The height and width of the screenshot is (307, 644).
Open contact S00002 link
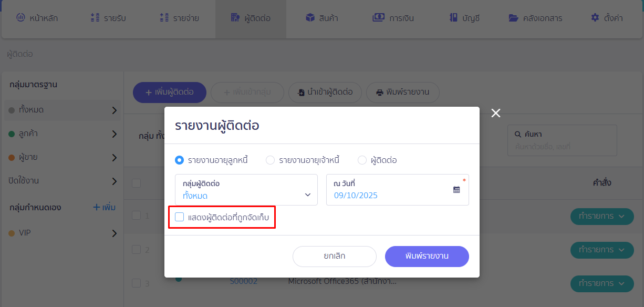244,281
